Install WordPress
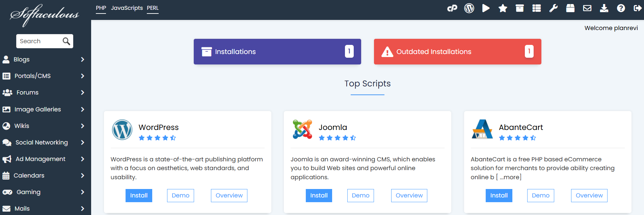This screenshot has height=215, width=644. click(x=139, y=195)
